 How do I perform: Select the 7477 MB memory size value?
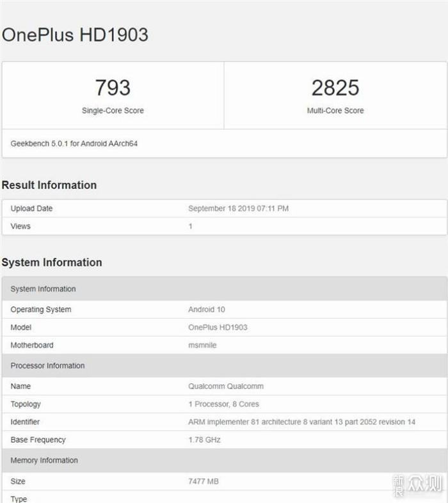coord(204,481)
